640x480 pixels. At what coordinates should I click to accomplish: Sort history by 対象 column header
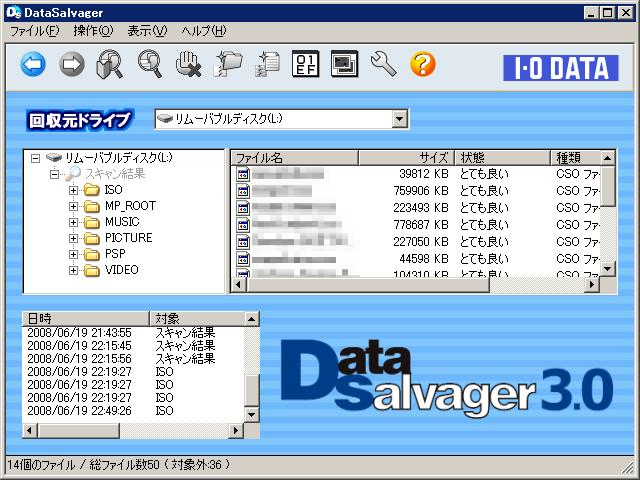[197, 318]
